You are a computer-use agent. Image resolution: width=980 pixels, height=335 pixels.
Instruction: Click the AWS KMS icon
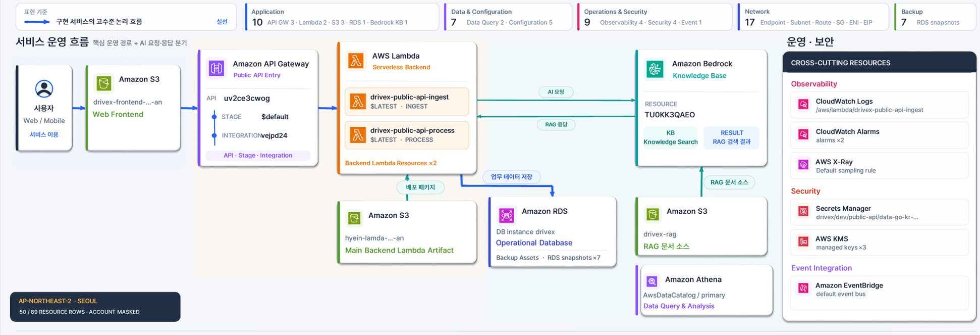tap(803, 242)
